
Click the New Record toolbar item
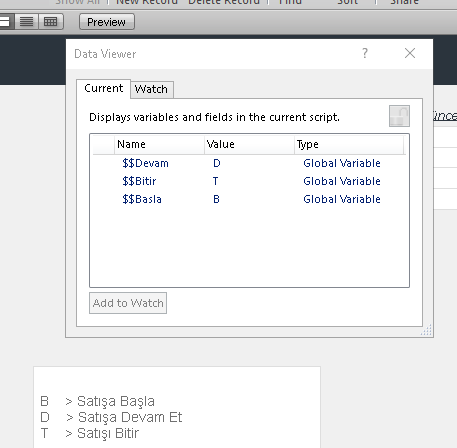pyautogui.click(x=147, y=2)
